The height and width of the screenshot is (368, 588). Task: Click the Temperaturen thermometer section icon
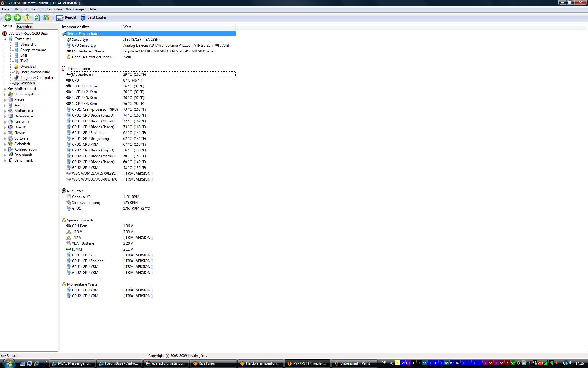tap(64, 69)
